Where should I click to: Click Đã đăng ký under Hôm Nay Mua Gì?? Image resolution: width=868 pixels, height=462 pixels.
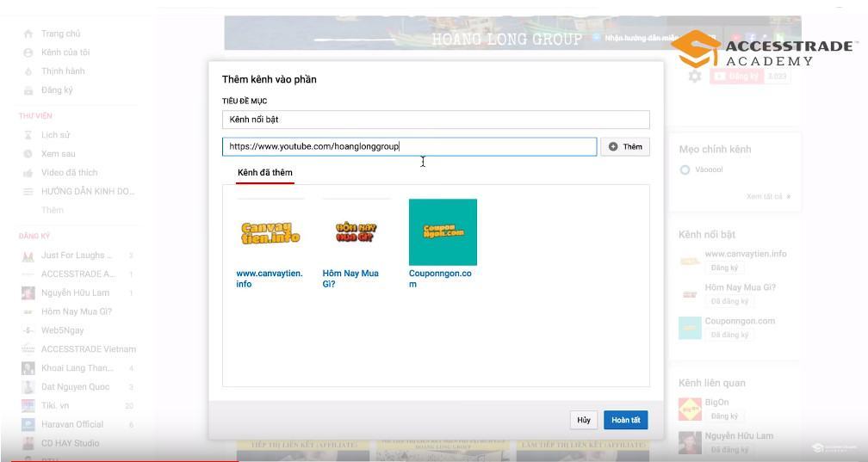click(x=729, y=301)
